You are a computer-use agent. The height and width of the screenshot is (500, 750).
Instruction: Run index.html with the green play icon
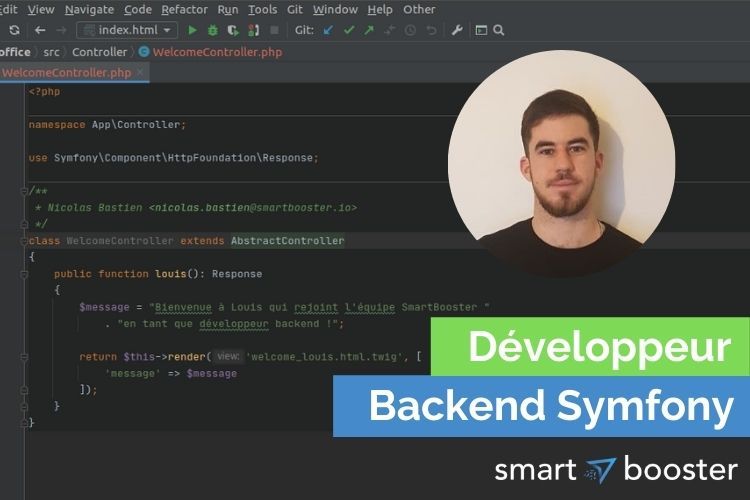click(x=192, y=30)
